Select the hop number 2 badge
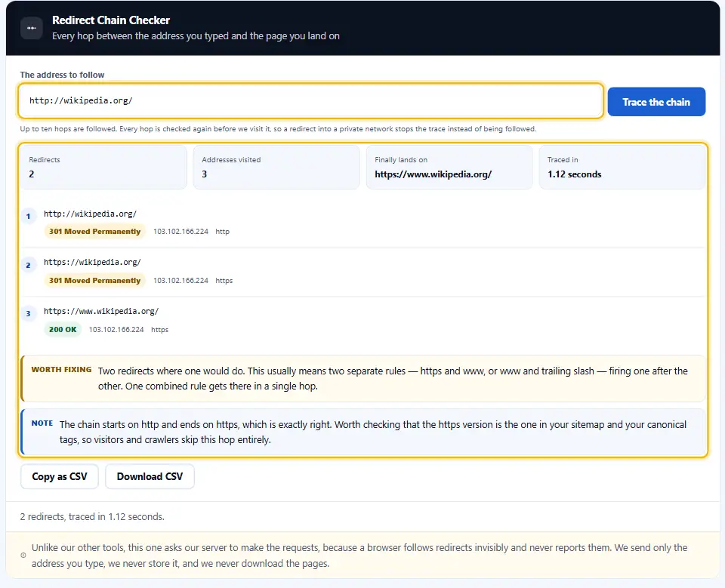This screenshot has width=725, height=588. pos(28,265)
